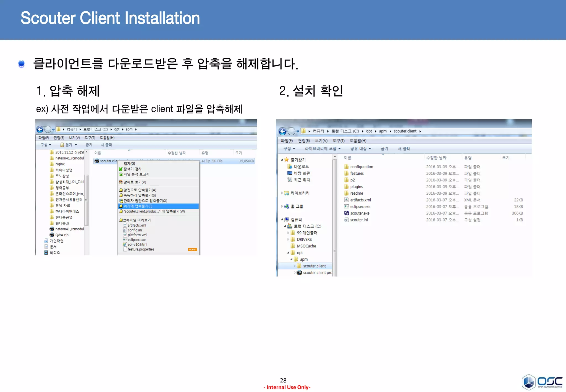Click '새 폴더' button in right window
This screenshot has width=566, height=392.
tap(404, 149)
